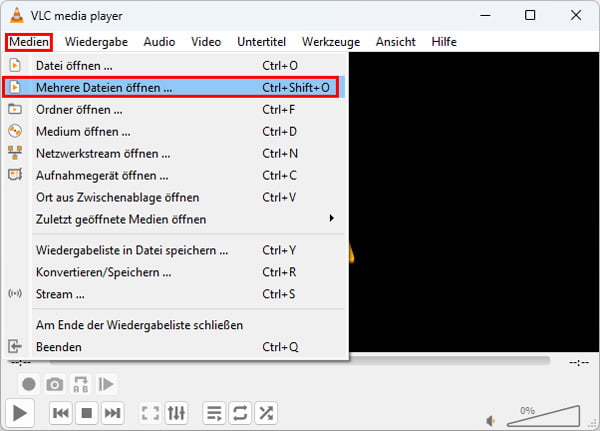Close the VLC window

(576, 15)
